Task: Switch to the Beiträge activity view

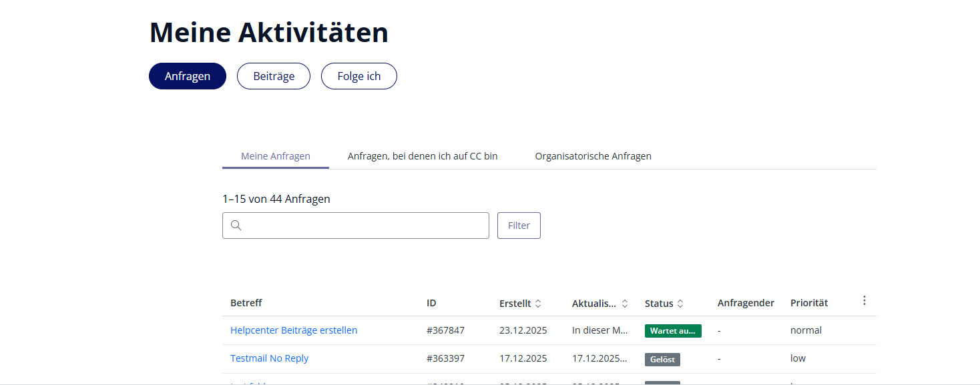Action: pos(274,76)
